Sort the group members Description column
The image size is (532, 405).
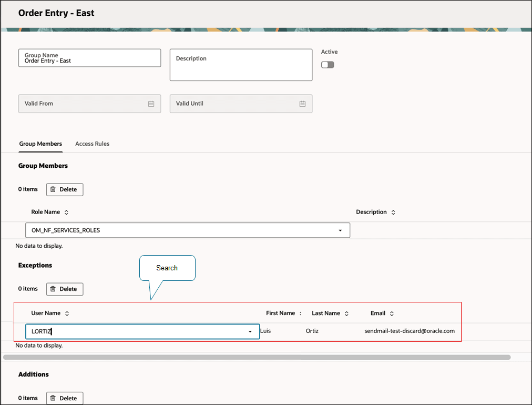[x=393, y=212]
